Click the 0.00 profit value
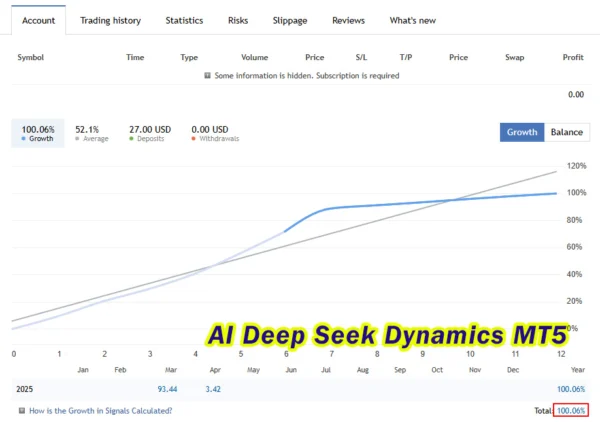 coord(576,95)
